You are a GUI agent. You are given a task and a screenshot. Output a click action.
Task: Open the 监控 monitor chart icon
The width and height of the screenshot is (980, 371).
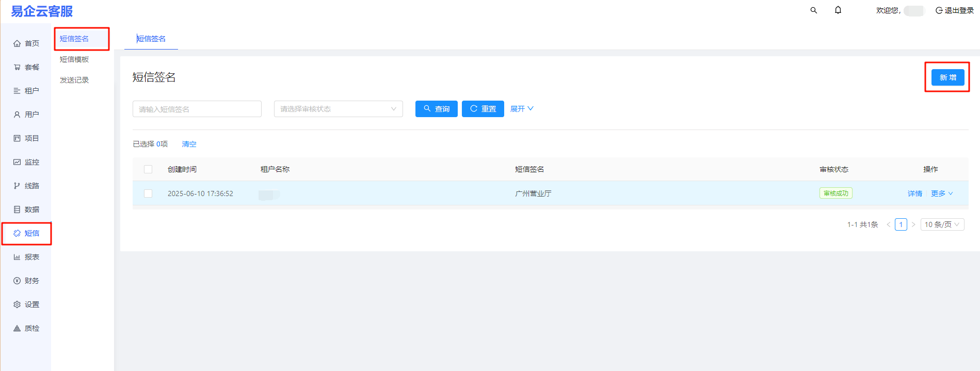(x=17, y=162)
